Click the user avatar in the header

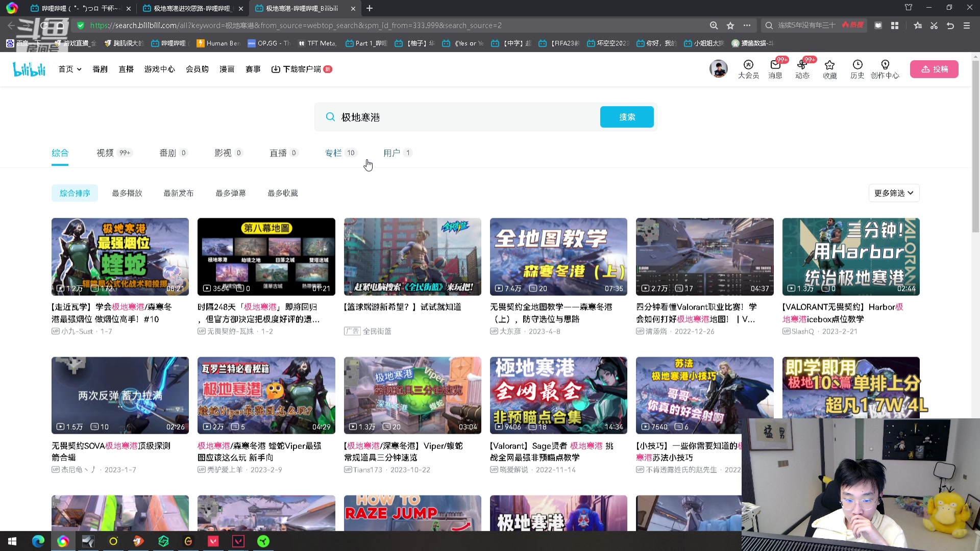[719, 68]
